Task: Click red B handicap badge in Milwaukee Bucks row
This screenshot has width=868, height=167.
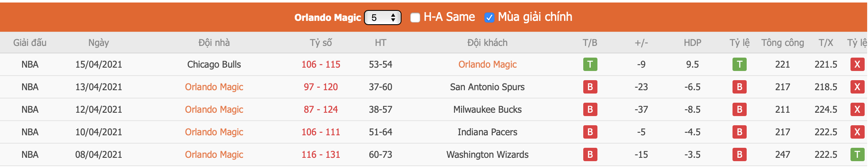Action: coord(739,109)
